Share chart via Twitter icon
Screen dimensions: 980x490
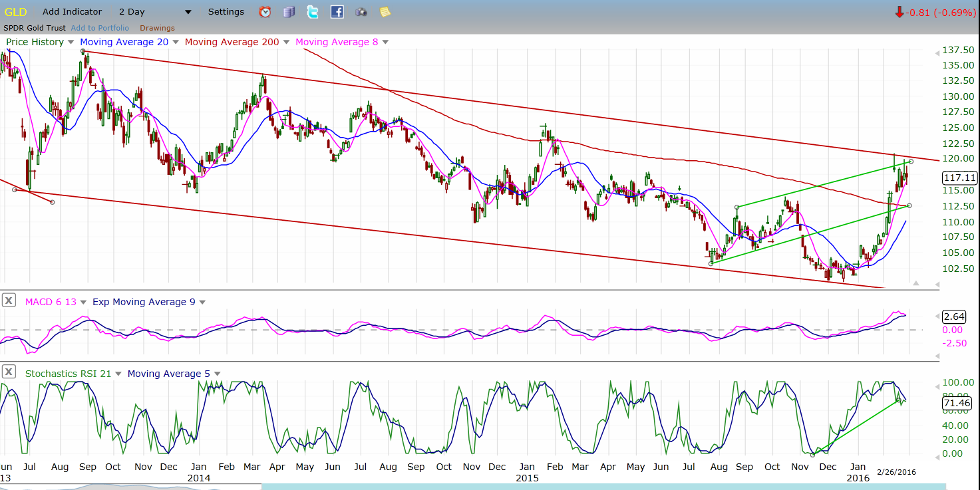coord(313,11)
